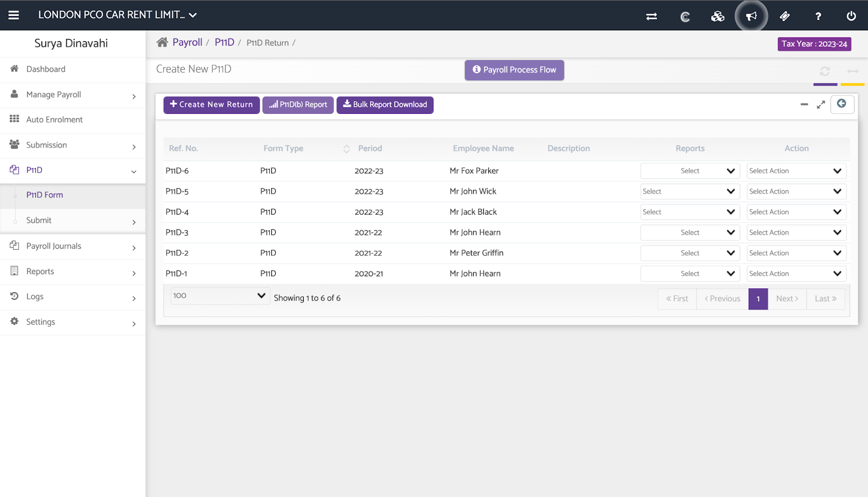Select P11D Form submenu item
The width and height of the screenshot is (868, 497).
(73, 195)
